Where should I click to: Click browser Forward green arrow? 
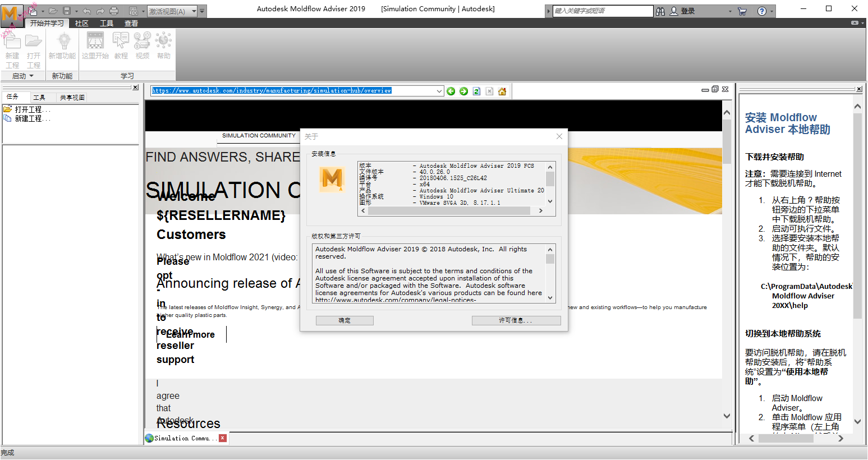(x=464, y=91)
